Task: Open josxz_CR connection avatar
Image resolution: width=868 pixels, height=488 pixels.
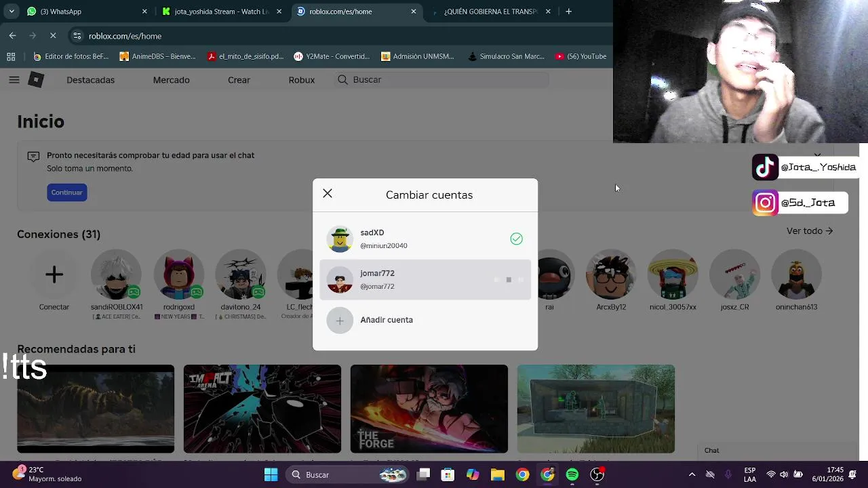Action: coord(734,274)
